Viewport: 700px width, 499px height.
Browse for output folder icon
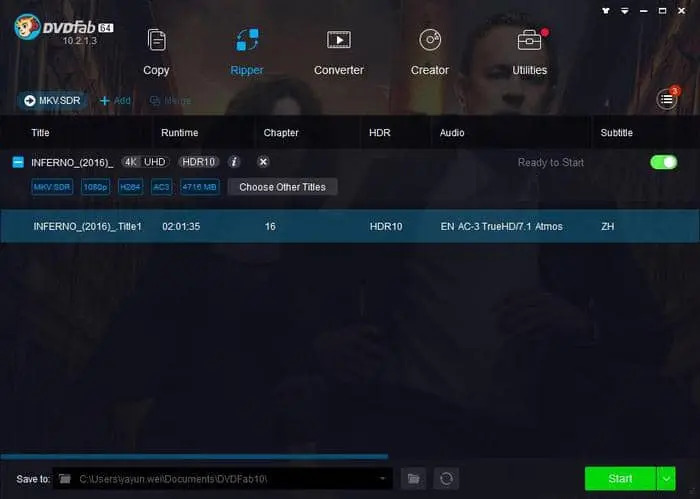[413, 479]
